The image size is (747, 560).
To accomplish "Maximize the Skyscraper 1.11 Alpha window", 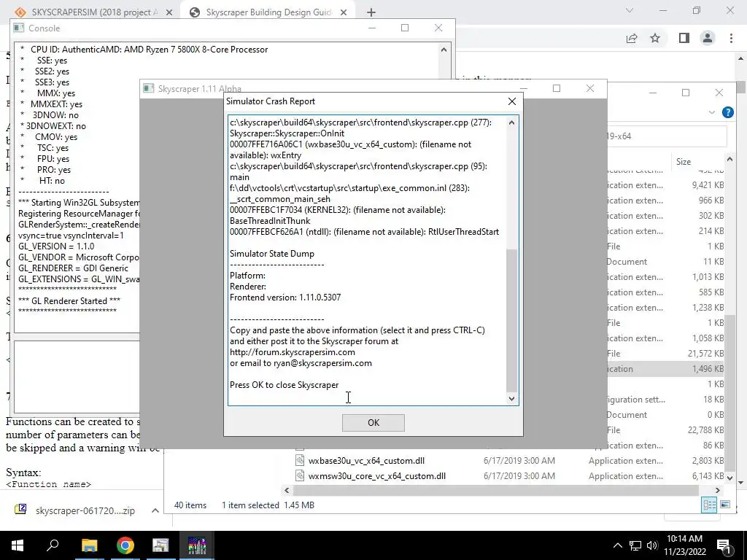I will pyautogui.click(x=557, y=88).
